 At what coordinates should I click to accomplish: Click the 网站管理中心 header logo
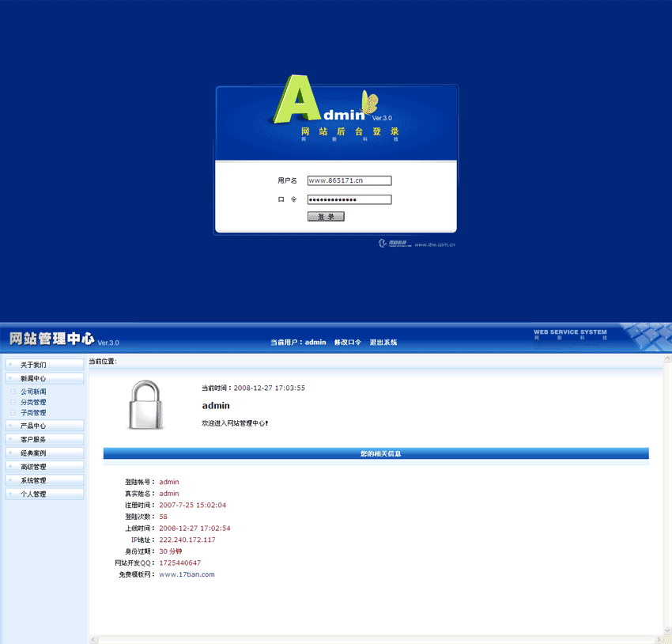[52, 339]
